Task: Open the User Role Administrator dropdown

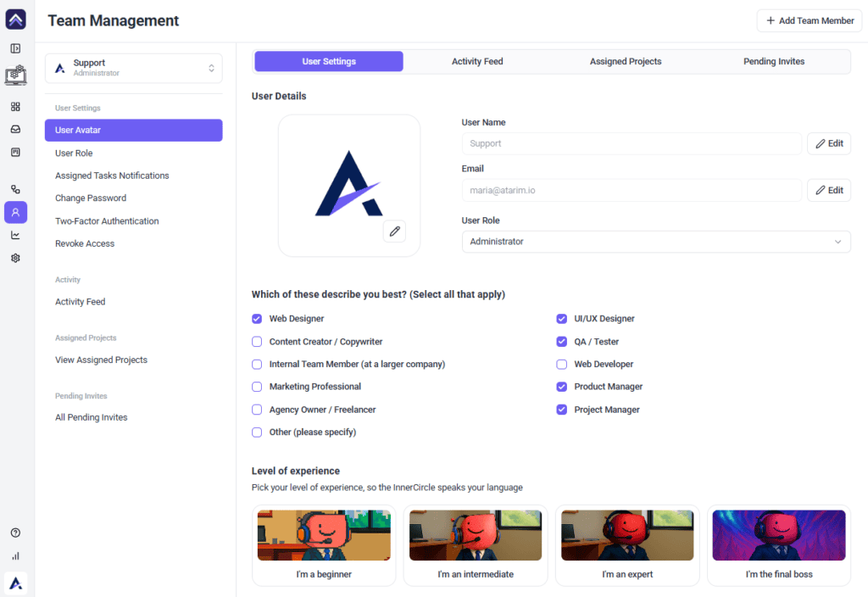Action: pyautogui.click(x=656, y=242)
